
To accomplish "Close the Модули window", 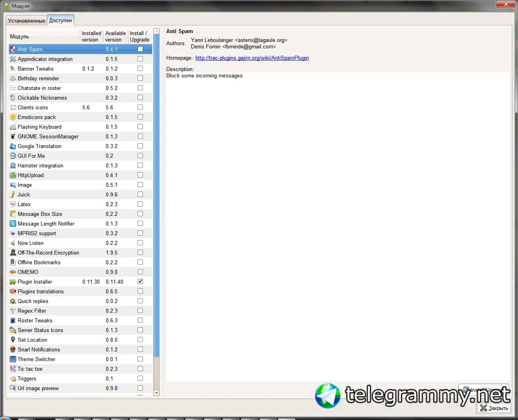I will tap(505, 4).
